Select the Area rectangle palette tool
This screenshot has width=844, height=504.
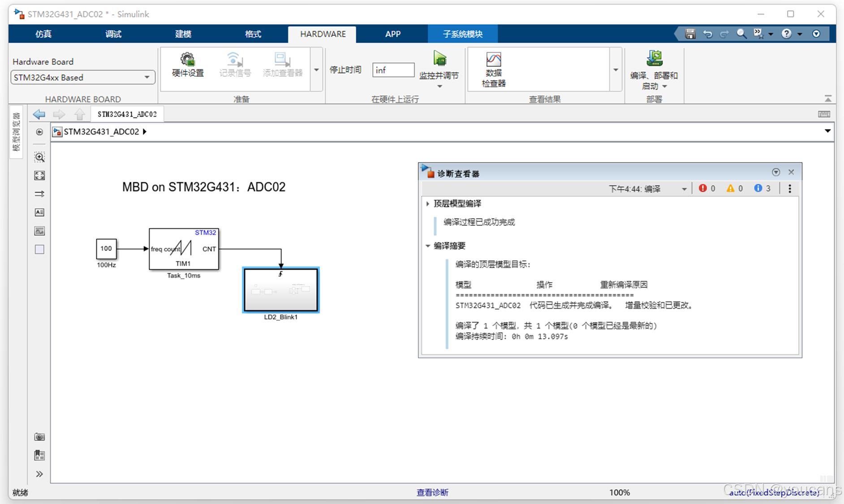tap(39, 250)
